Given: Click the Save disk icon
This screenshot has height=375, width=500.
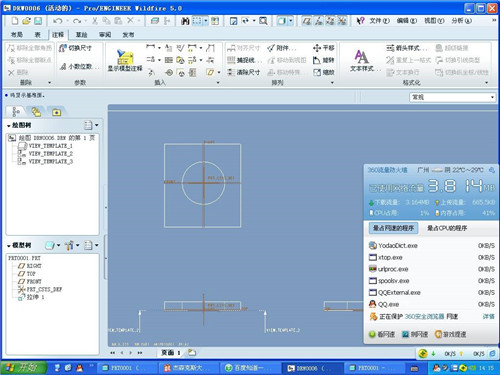Looking at the screenshot, I should (38, 21).
